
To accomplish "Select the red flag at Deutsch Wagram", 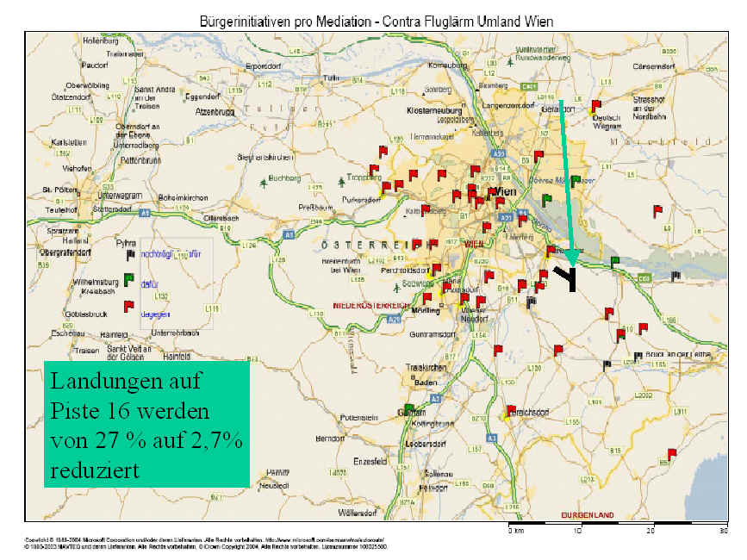I will click(x=594, y=106).
